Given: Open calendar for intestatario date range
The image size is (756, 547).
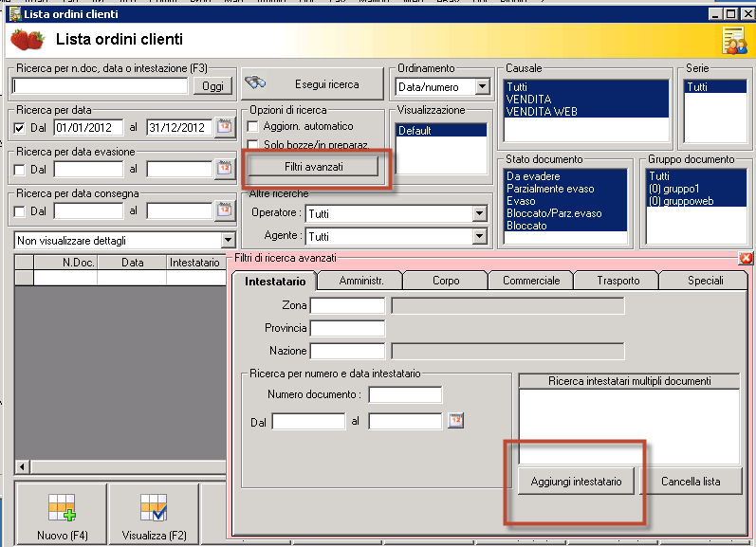Looking at the screenshot, I should 455,420.
